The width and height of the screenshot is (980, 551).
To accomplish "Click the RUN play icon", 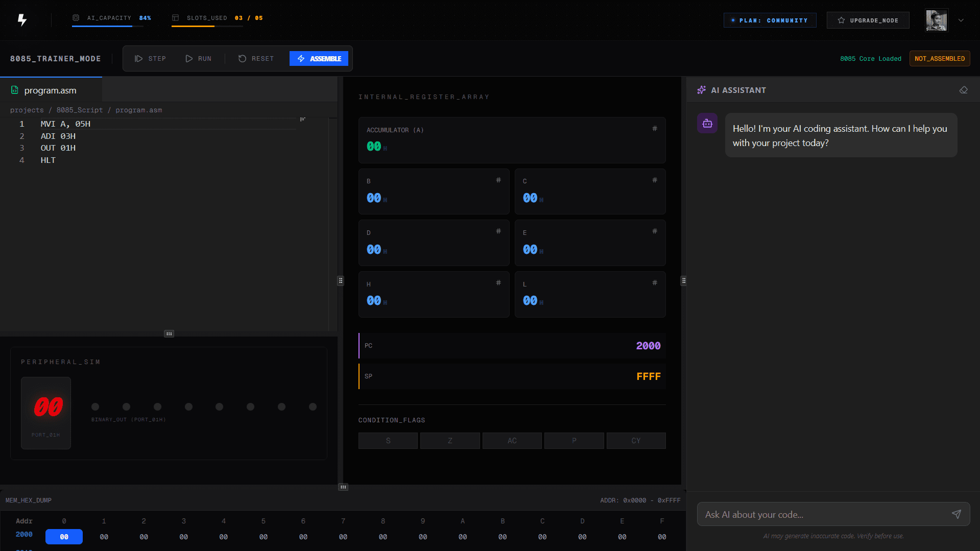I will coord(188,58).
